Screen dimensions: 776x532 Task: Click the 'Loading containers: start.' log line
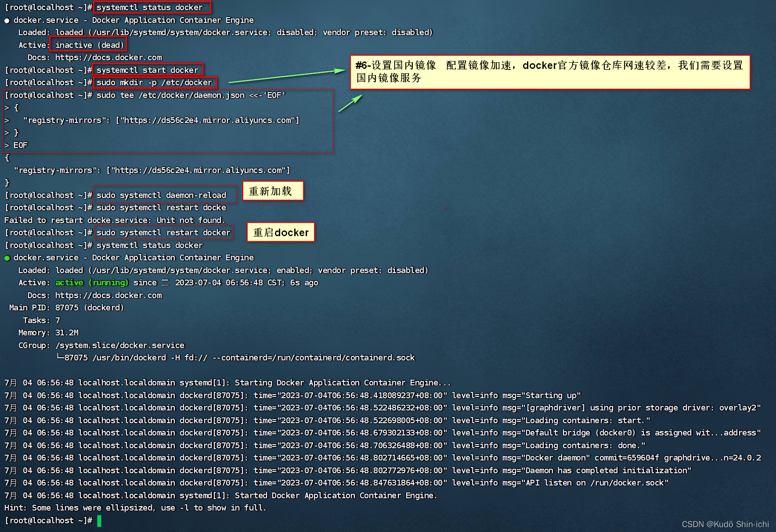(327, 420)
